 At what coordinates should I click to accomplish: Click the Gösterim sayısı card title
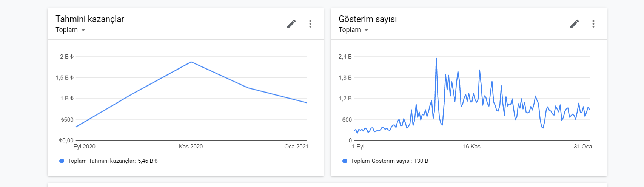click(368, 19)
